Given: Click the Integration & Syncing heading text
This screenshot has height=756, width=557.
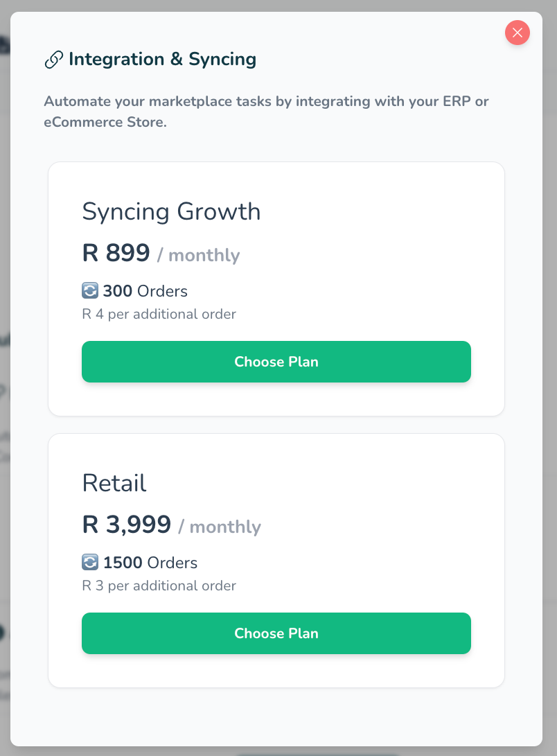Looking at the screenshot, I should (x=162, y=60).
